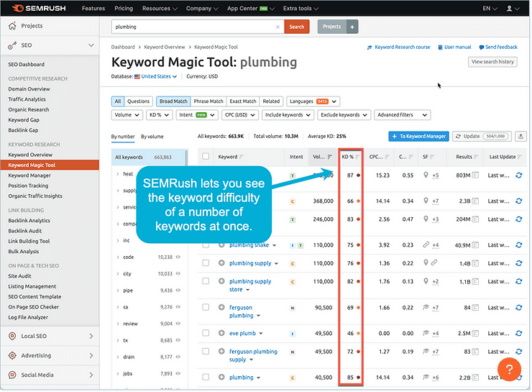532x392 pixels.
Task: View SERP results for eve plumb
Action: [x=475, y=334]
